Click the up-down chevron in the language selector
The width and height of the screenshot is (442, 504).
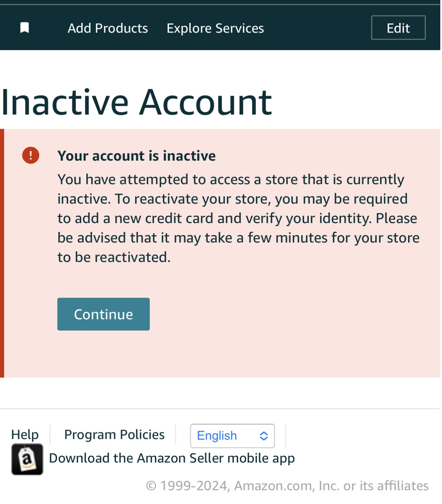pos(263,436)
